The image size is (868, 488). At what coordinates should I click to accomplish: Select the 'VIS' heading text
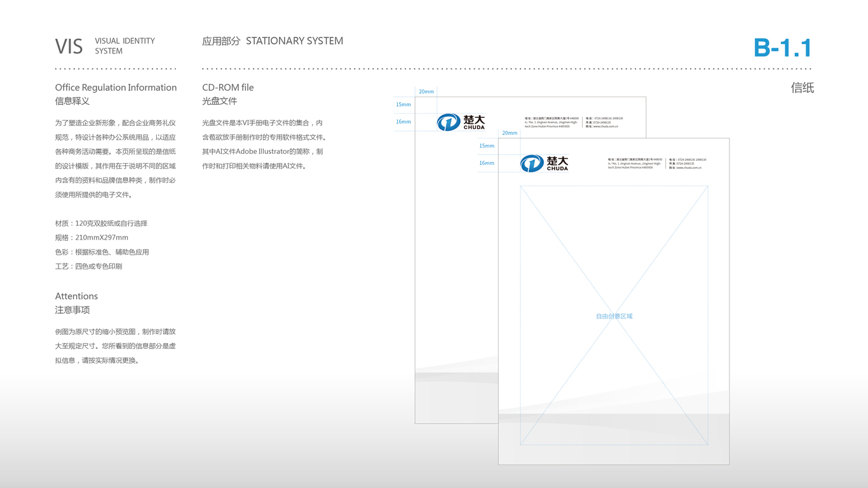pos(69,46)
